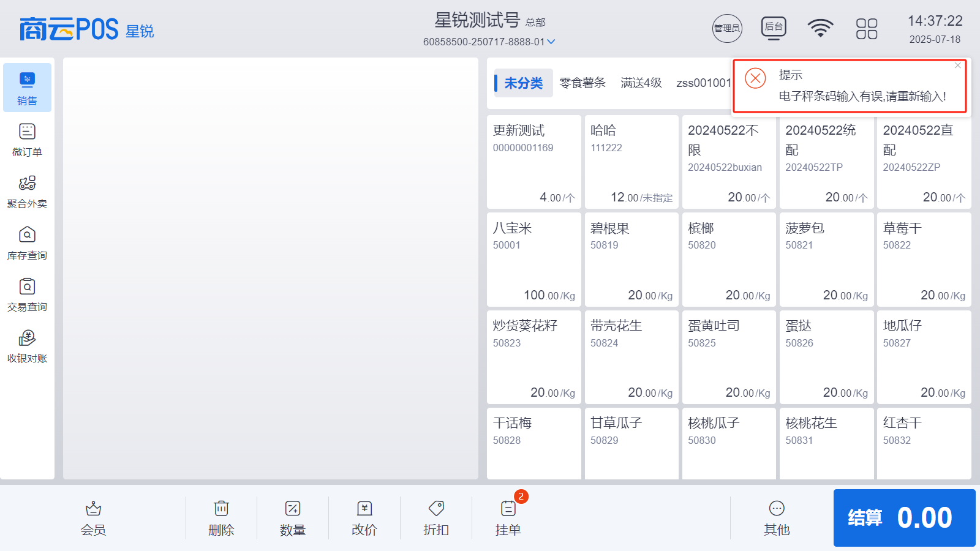
Task: Select 八宝米 product card
Action: coord(534,260)
